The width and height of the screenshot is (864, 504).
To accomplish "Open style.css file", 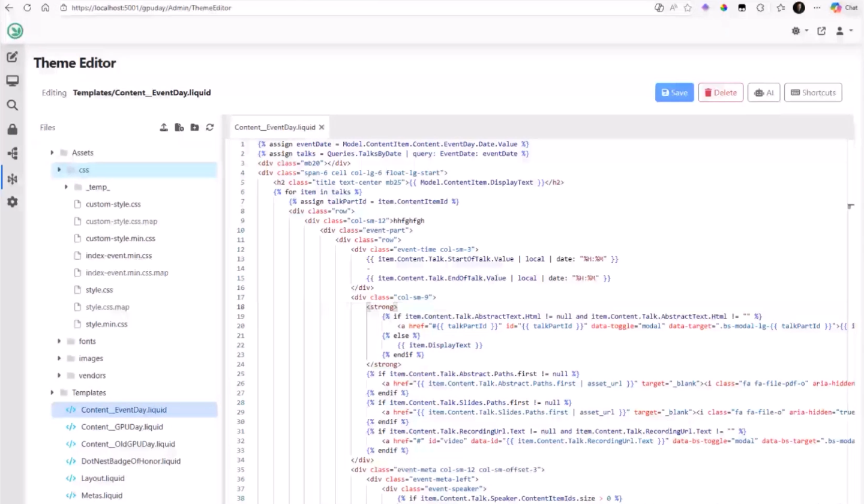I will click(100, 290).
